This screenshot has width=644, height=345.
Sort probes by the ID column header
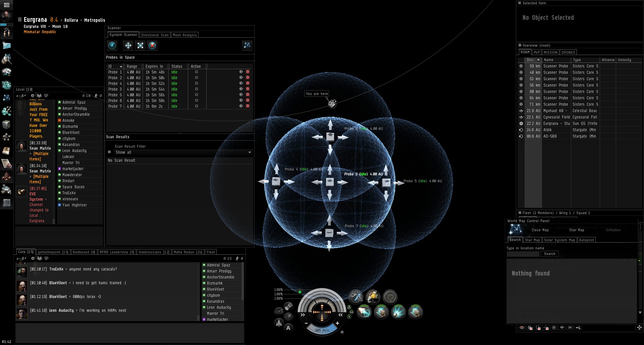(115, 66)
